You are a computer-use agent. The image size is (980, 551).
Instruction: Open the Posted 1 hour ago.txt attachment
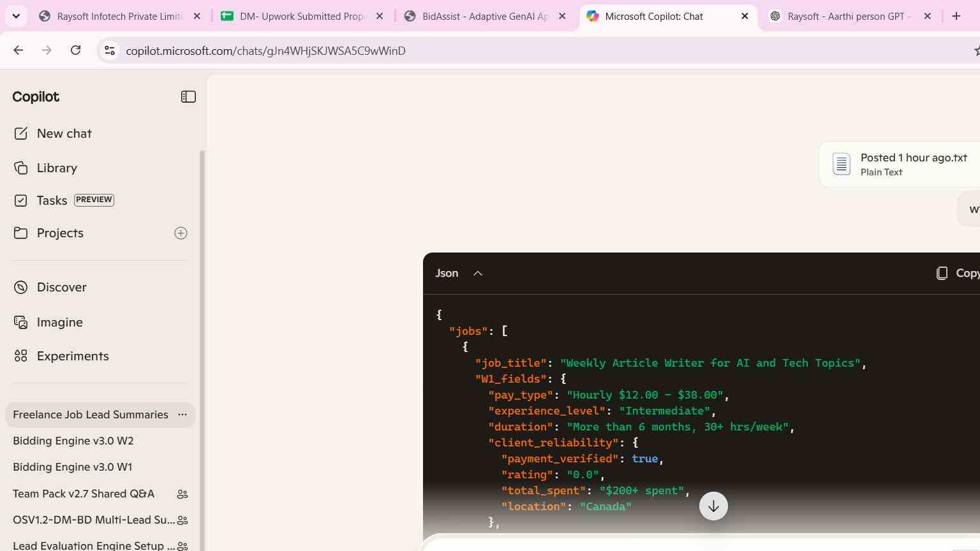900,164
